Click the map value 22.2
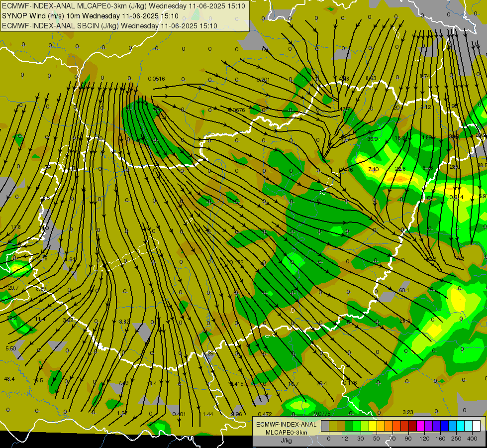 pos(12,318)
